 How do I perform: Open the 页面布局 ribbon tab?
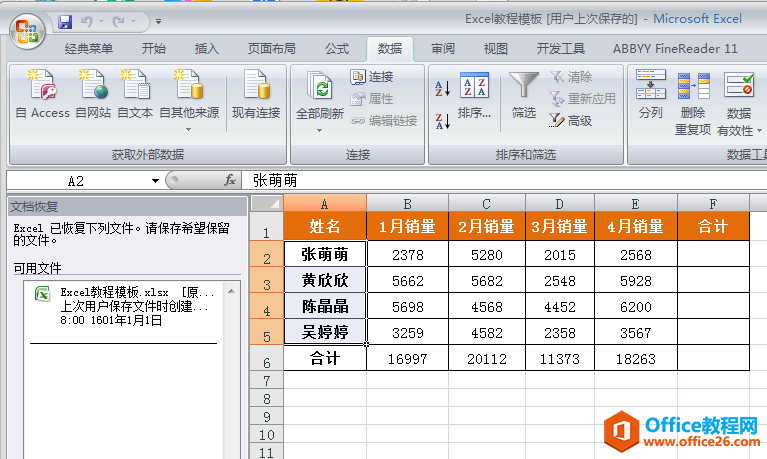click(271, 49)
